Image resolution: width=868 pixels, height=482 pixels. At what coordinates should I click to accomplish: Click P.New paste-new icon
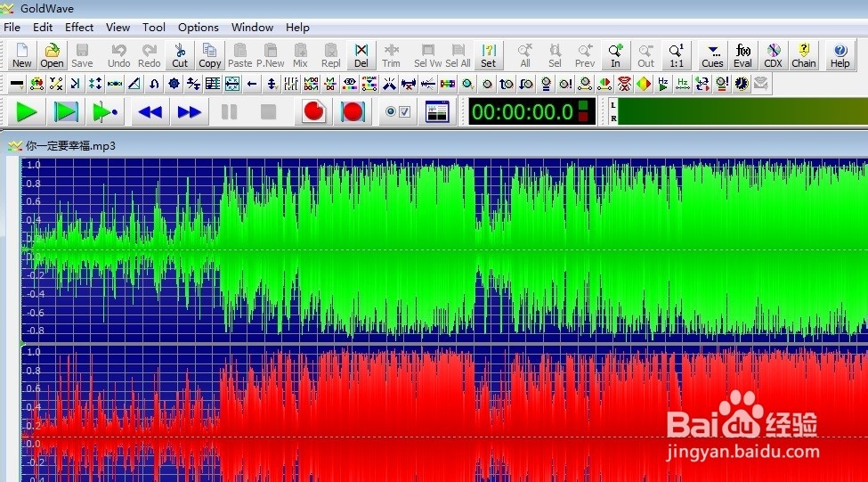click(270, 55)
